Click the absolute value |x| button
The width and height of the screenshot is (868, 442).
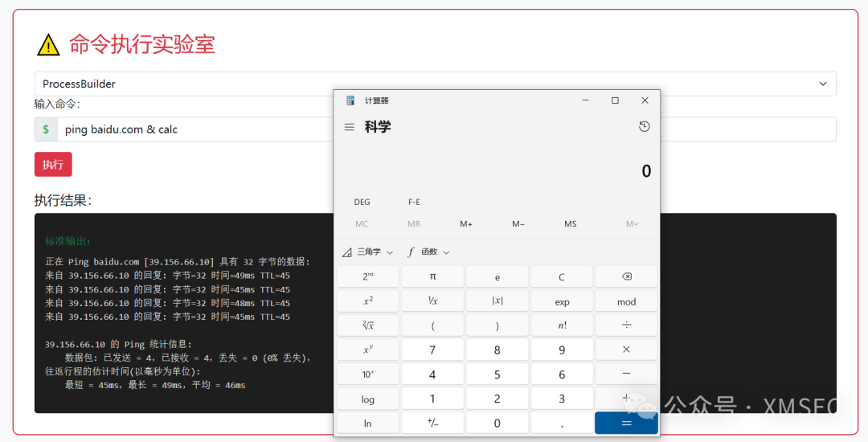(x=497, y=301)
